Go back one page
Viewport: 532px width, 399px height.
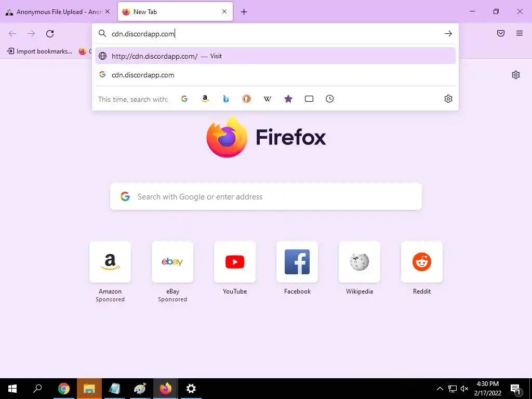(12, 34)
